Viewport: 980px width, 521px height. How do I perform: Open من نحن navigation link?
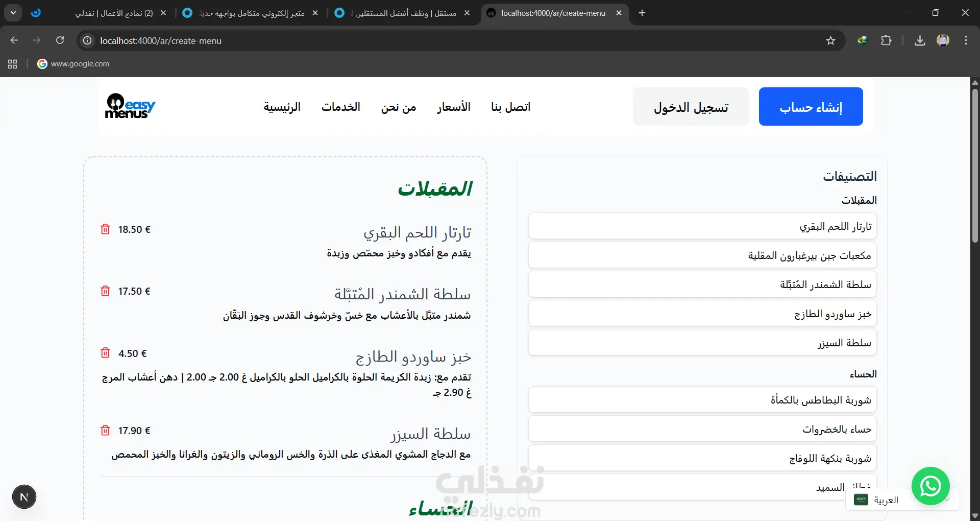[399, 107]
